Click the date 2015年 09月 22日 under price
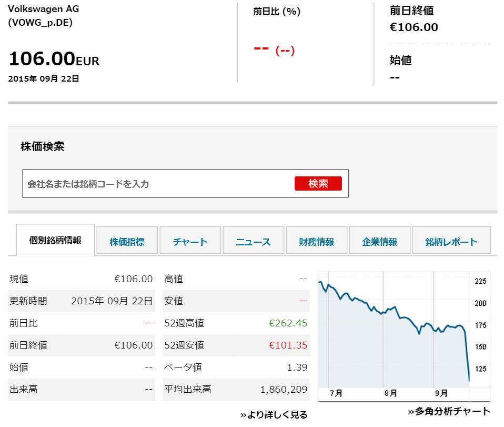504x427 pixels. (x=43, y=78)
